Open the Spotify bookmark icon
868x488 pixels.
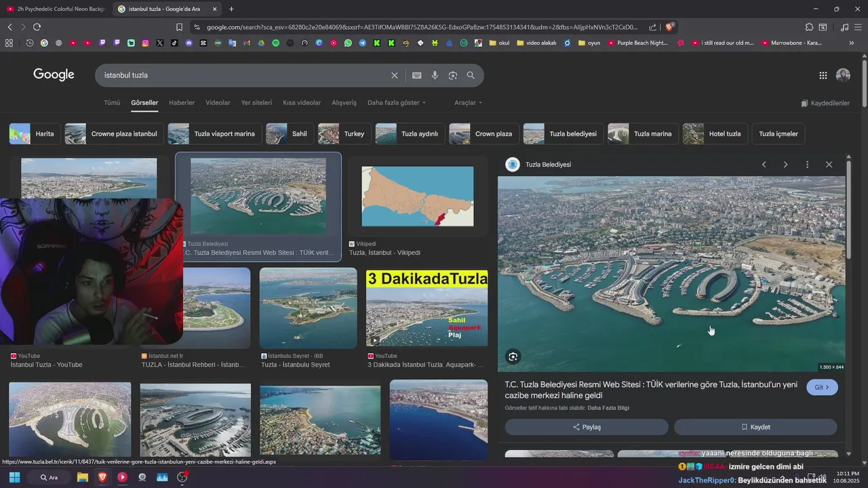[275, 43]
